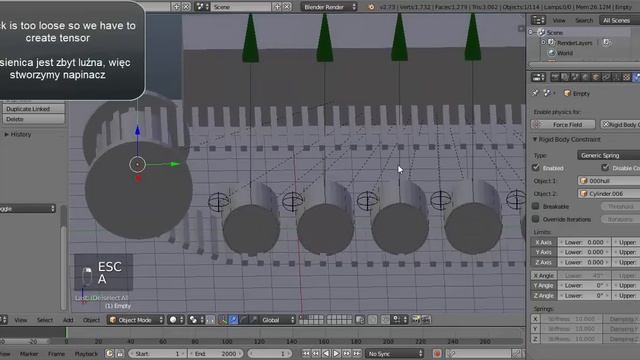Viewport: 640px width, 360px height.
Task: Open the 3D view Select menu
Action: (x=45, y=320)
